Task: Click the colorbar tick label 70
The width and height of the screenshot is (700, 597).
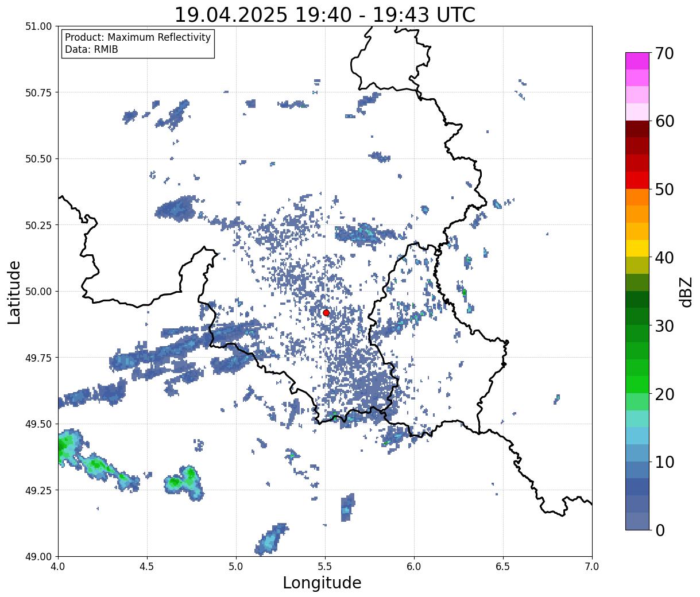Action: coord(664,53)
